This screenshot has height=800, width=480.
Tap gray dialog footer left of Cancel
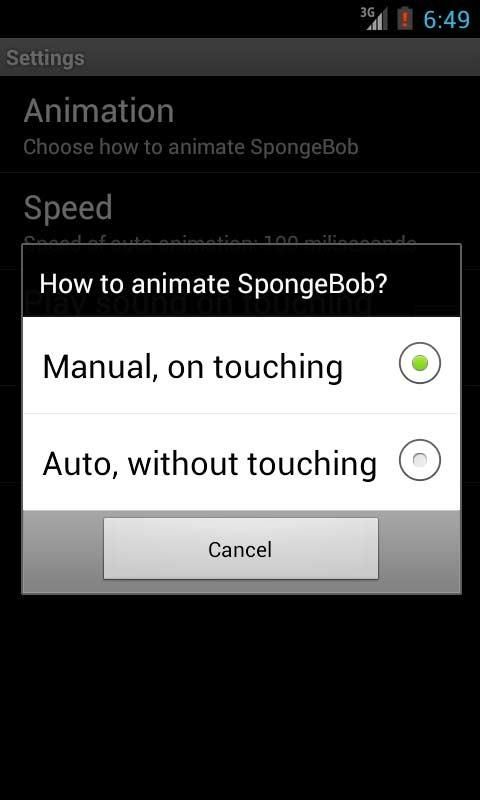pyautogui.click(x=63, y=551)
